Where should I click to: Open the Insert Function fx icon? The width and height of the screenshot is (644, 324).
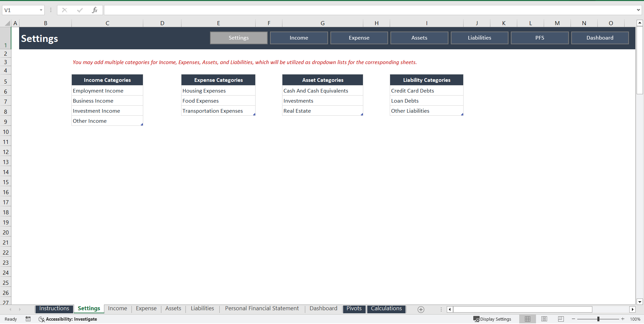tap(95, 10)
